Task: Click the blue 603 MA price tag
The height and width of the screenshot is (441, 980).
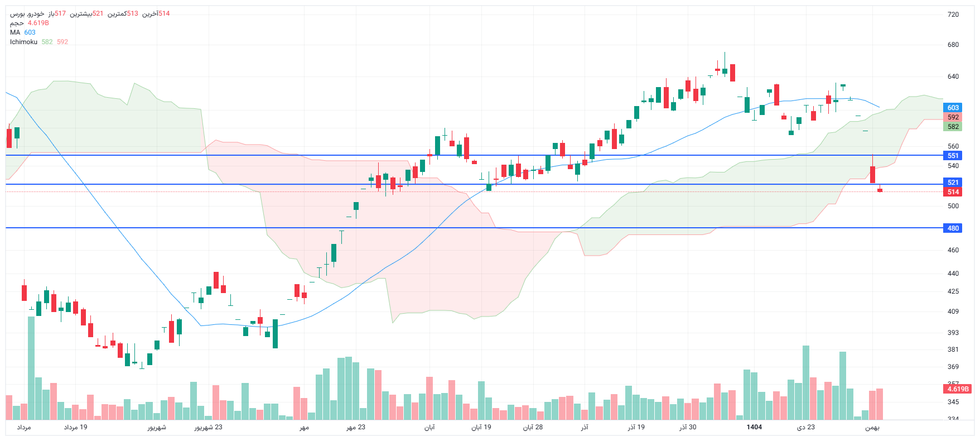Action: tap(953, 108)
